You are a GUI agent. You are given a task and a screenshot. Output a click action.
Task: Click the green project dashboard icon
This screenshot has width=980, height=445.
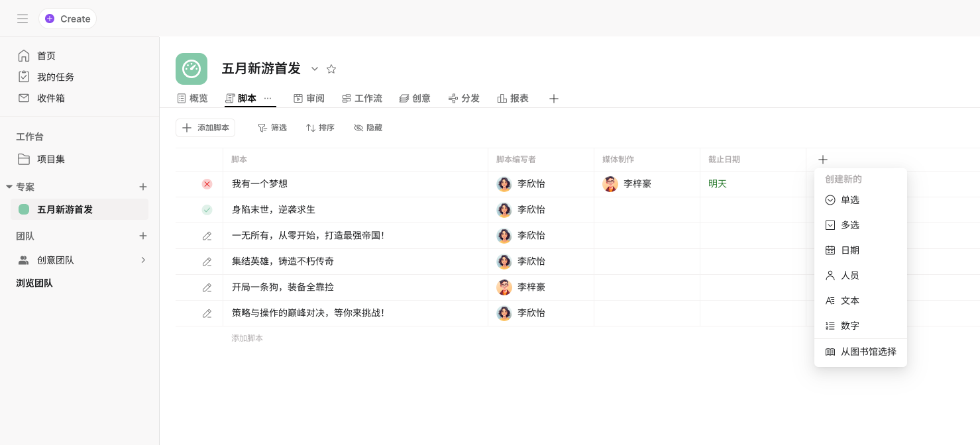pyautogui.click(x=191, y=69)
